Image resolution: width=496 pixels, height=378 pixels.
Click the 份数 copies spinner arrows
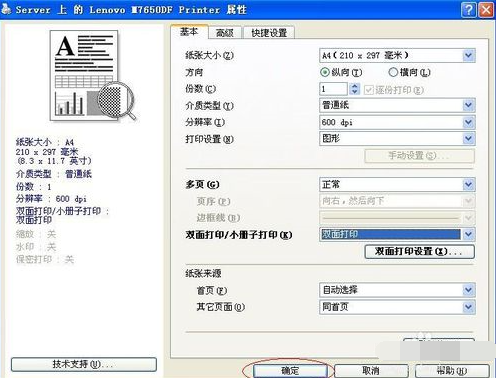click(x=354, y=89)
